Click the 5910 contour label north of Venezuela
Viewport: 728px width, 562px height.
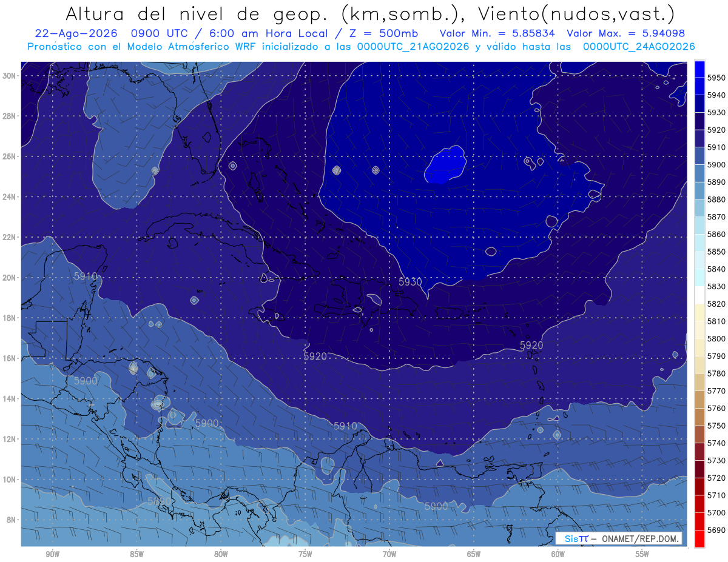[345, 426]
